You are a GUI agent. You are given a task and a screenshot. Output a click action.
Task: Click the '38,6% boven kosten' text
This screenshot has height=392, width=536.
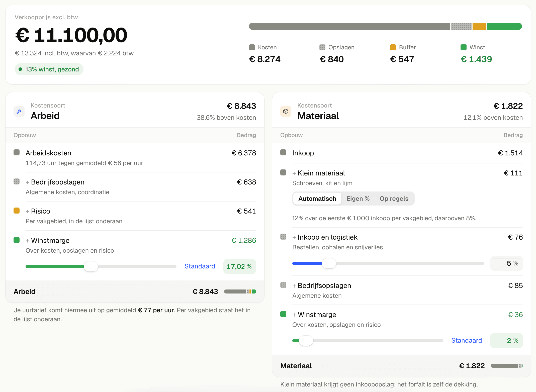click(x=226, y=118)
